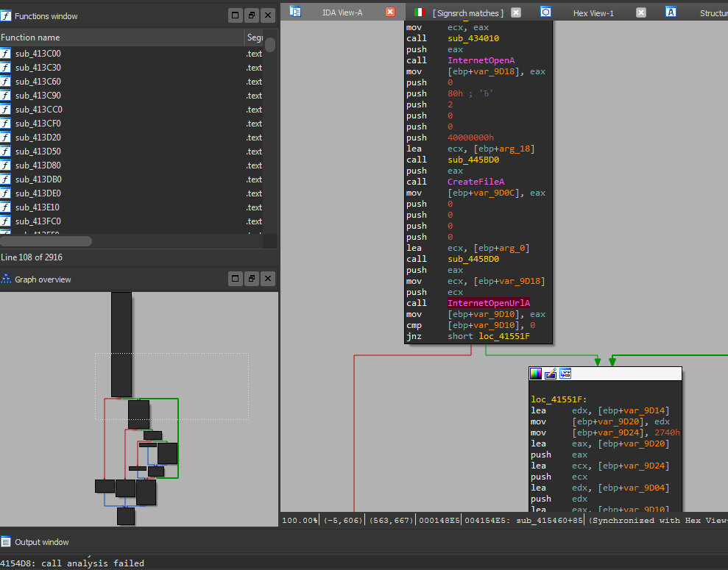Click the Hex View-1 tab icon
The height and width of the screenshot is (570, 728).
545,12
